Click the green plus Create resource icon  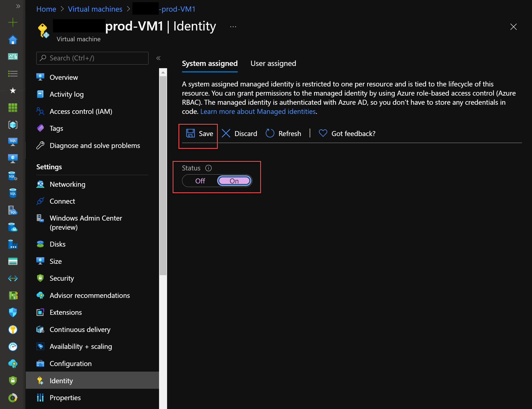[13, 22]
